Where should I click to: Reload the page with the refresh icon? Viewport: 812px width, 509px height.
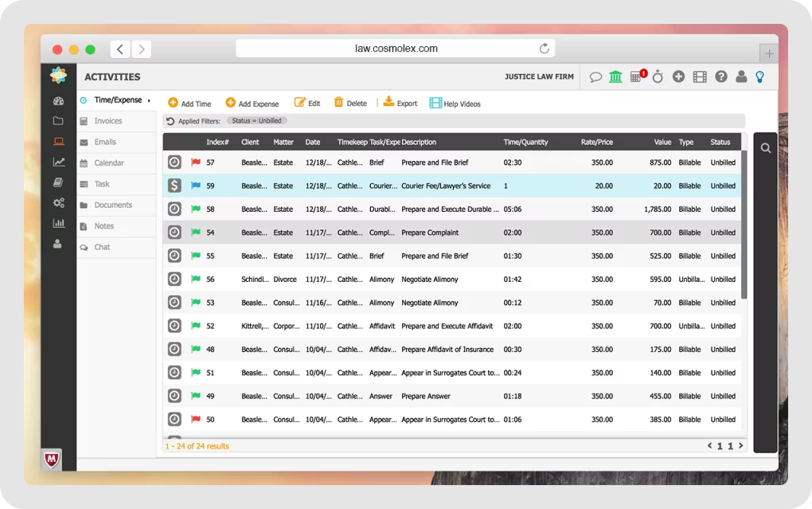[544, 49]
